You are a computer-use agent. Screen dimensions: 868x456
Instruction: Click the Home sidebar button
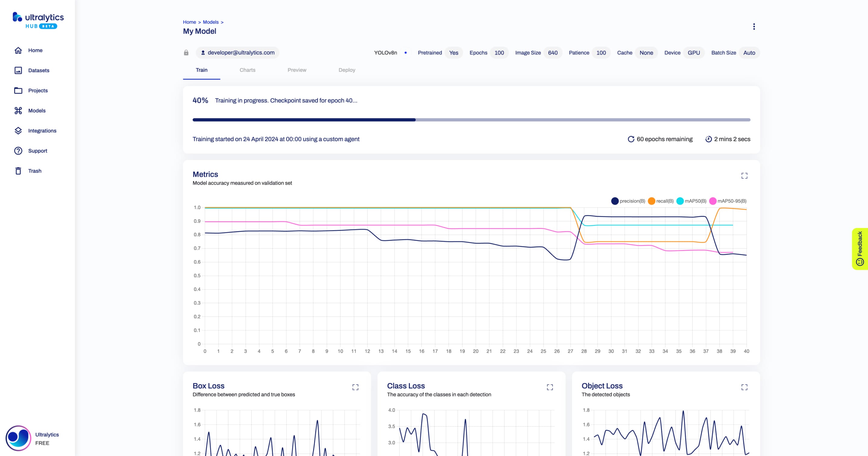36,50
